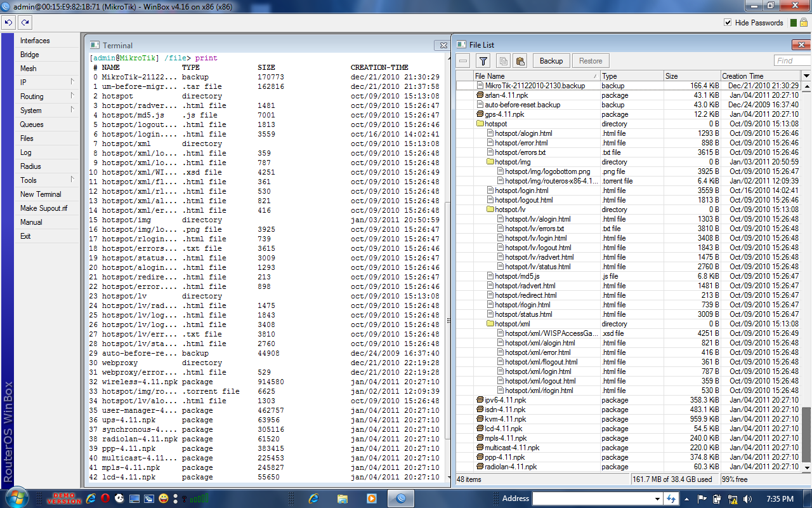812x508 pixels.
Task: Click the padlock icon beside Hide Passwords
Action: [803, 23]
